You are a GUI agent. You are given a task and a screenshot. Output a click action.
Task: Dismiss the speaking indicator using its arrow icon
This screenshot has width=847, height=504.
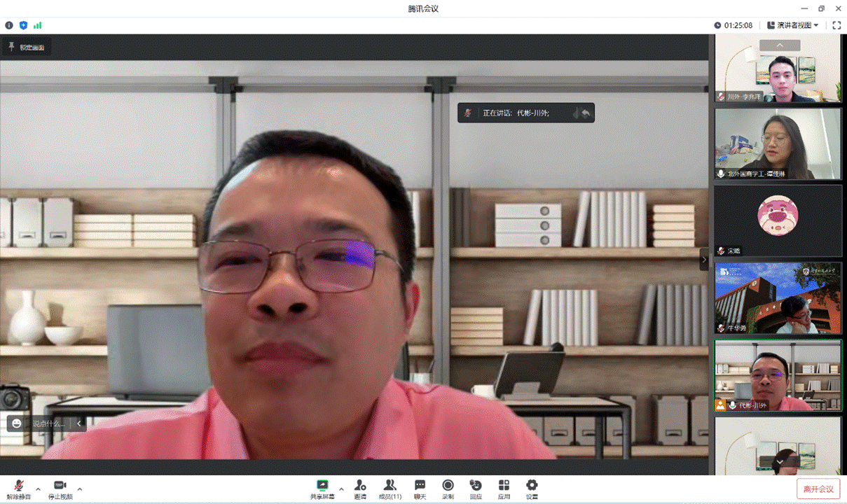coord(585,113)
